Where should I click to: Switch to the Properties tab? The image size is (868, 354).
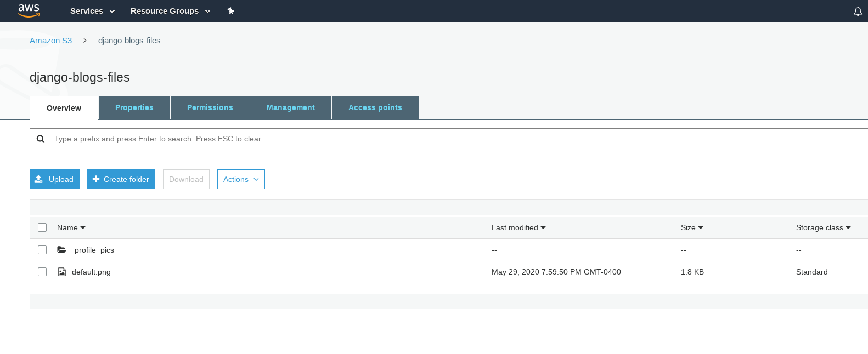(134, 107)
